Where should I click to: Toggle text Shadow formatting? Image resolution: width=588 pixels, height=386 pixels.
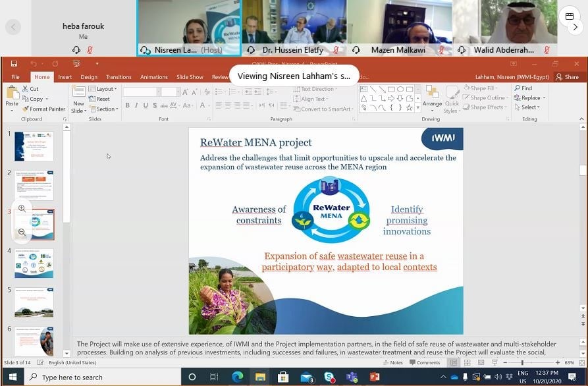click(155, 105)
